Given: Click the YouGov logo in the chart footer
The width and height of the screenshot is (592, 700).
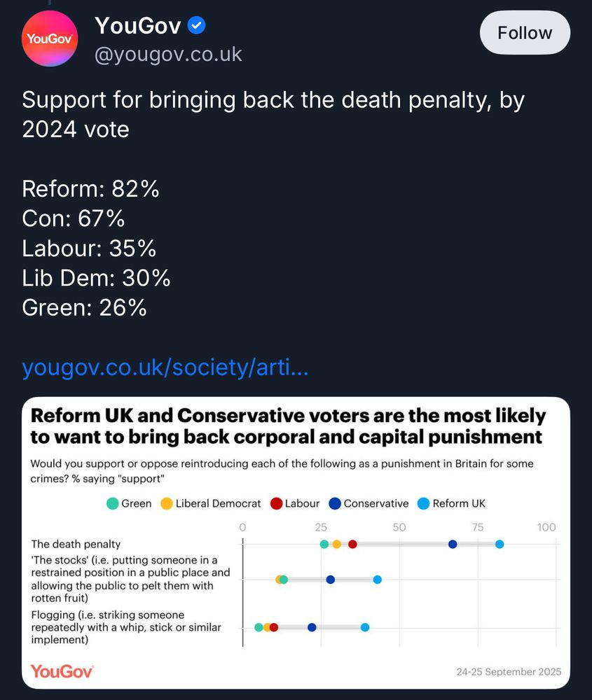Looking at the screenshot, I should [61, 671].
